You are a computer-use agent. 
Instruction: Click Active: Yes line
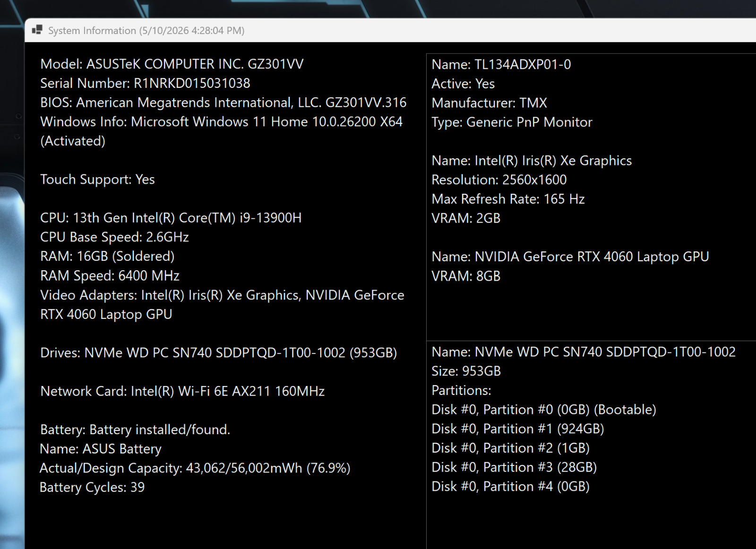(x=463, y=84)
